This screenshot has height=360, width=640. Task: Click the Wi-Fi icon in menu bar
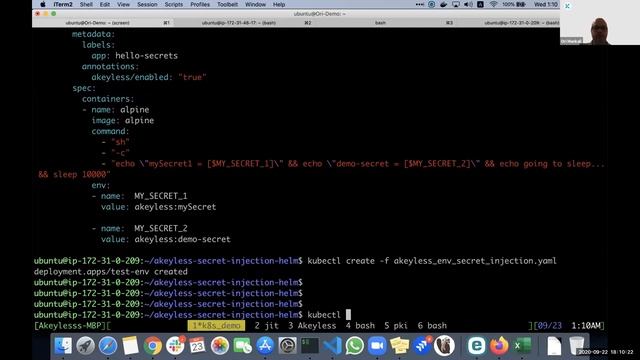click(x=493, y=4)
